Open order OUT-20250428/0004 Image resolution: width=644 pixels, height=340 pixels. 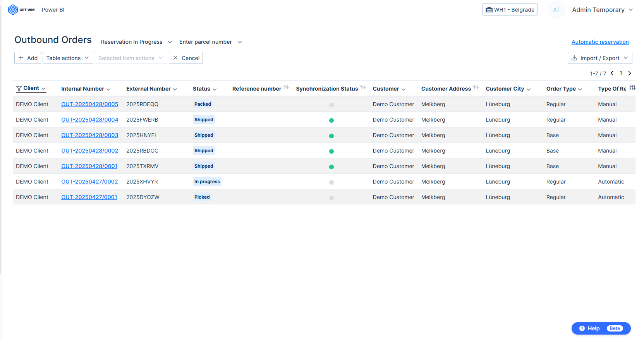pyautogui.click(x=90, y=120)
